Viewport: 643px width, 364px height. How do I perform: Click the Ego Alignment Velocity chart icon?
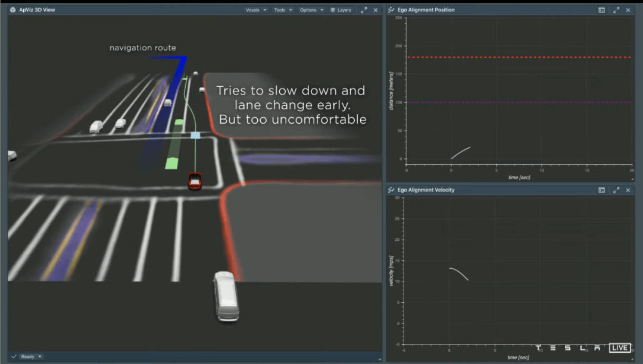coord(391,190)
